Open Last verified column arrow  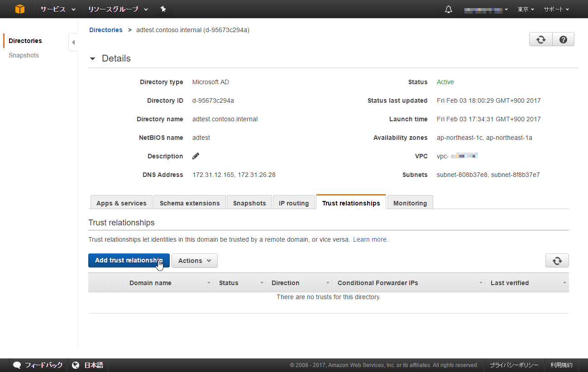click(x=564, y=283)
